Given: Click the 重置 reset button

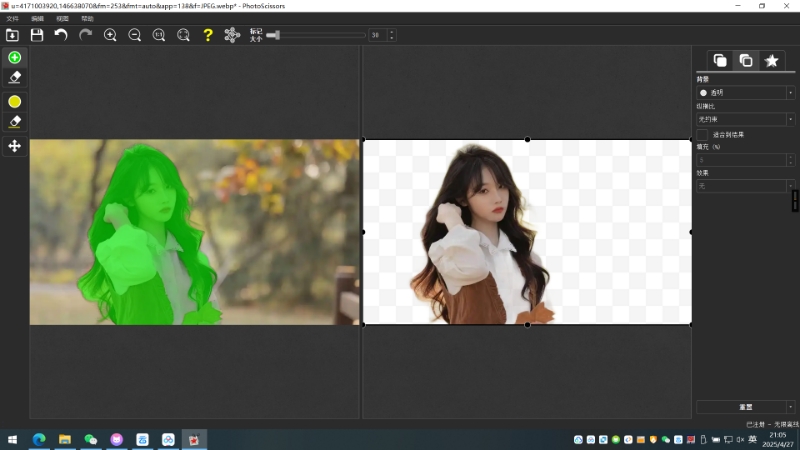Looking at the screenshot, I should click(741, 407).
